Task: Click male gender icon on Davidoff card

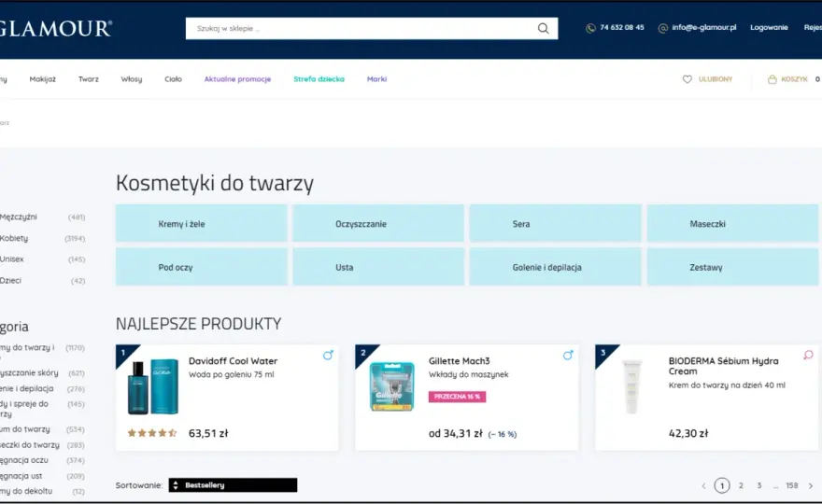Action: 328,356
